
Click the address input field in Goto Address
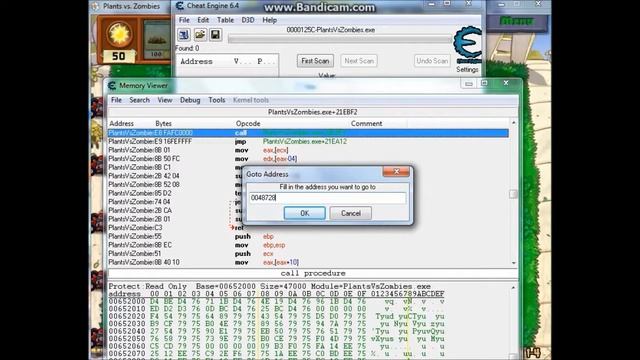click(x=327, y=198)
